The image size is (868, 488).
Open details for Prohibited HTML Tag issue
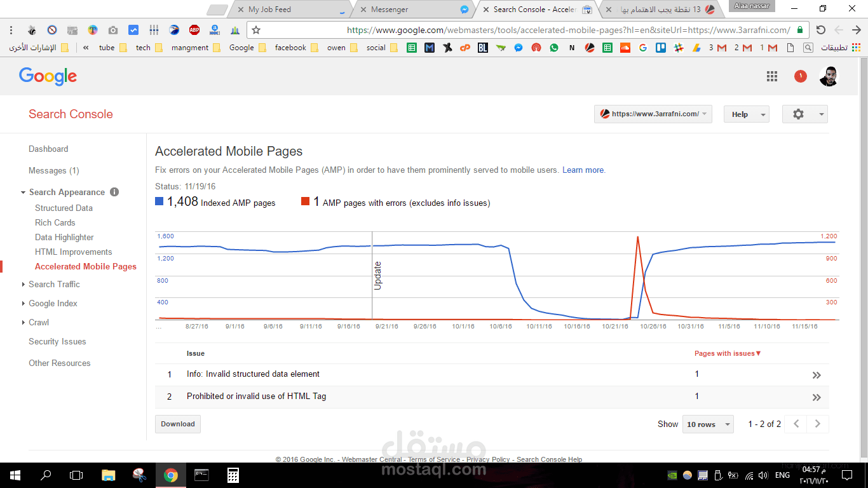(x=817, y=397)
